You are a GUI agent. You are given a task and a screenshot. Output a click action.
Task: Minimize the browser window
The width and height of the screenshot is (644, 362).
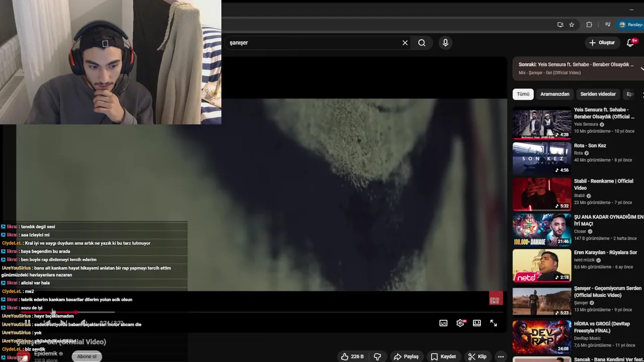pyautogui.click(x=631, y=10)
